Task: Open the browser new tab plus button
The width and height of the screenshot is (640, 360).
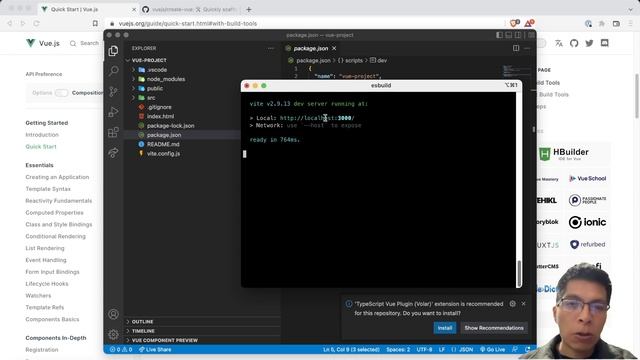Action: [x=249, y=9]
